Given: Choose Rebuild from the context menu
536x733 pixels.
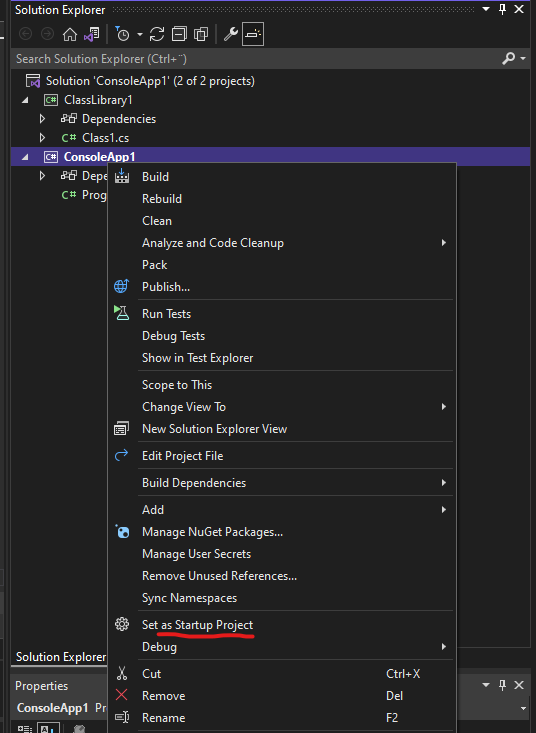Looking at the screenshot, I should click(x=162, y=199).
